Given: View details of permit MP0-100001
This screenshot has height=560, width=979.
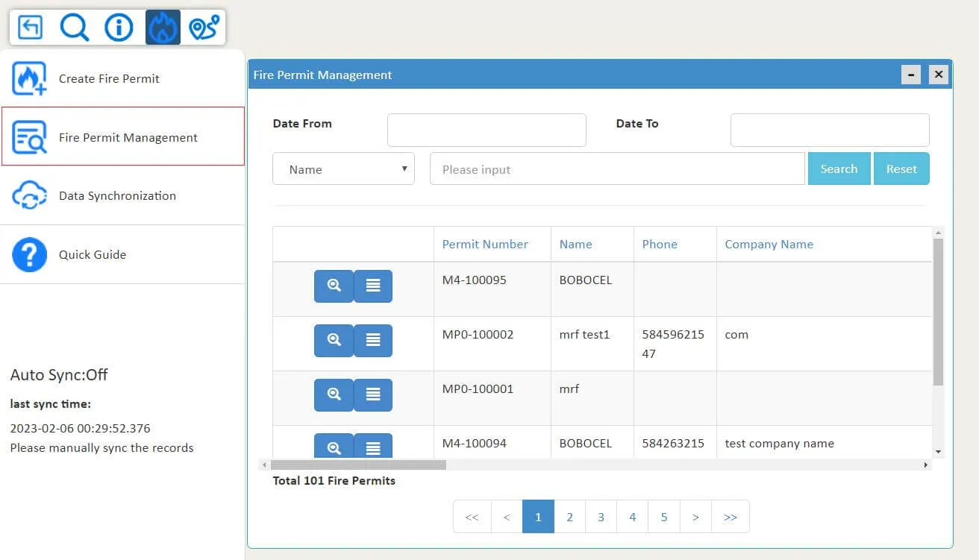Looking at the screenshot, I should click(334, 395).
